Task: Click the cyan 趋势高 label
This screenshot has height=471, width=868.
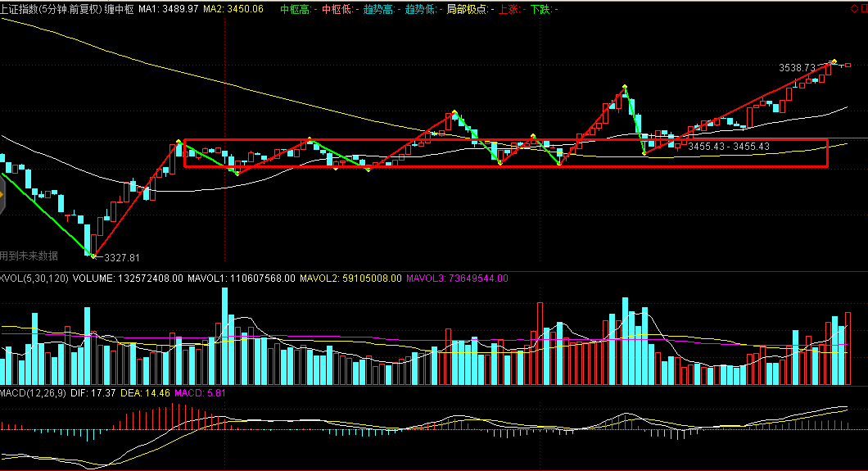Action: (x=381, y=9)
